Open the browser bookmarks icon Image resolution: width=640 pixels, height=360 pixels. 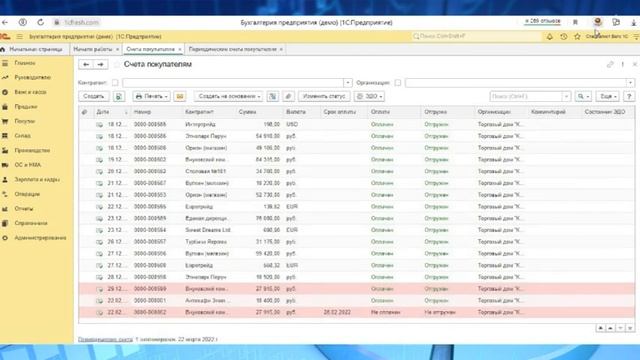tap(575, 22)
